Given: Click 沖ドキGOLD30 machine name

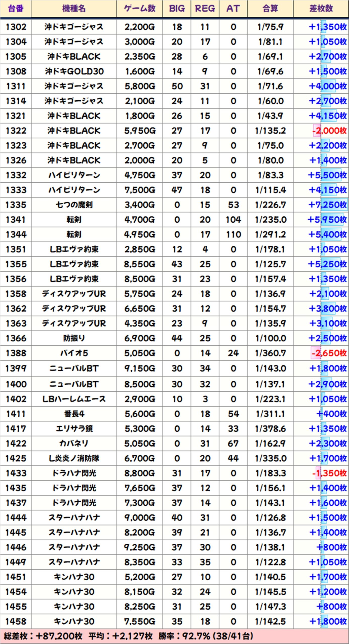Looking at the screenshot, I should (74, 71).
